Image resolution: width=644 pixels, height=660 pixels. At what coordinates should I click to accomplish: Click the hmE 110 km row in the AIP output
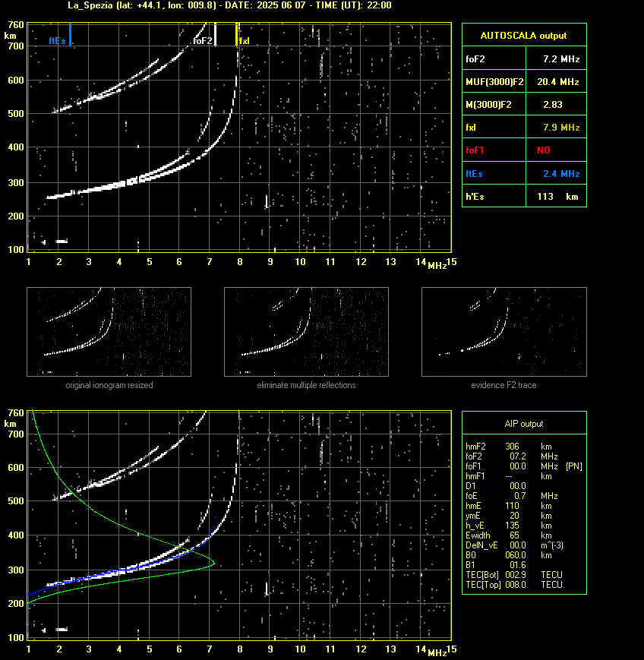pyautogui.click(x=509, y=506)
